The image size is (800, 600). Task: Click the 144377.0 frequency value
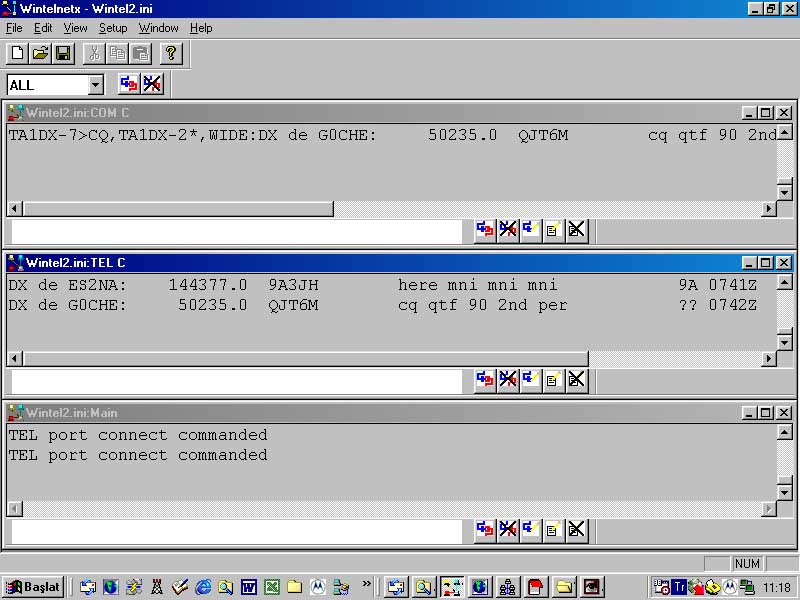click(x=208, y=285)
